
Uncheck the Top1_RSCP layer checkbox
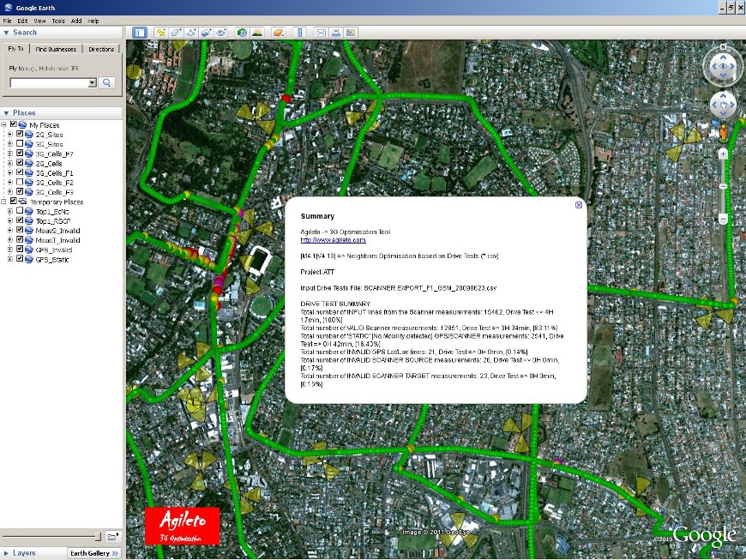click(x=19, y=220)
